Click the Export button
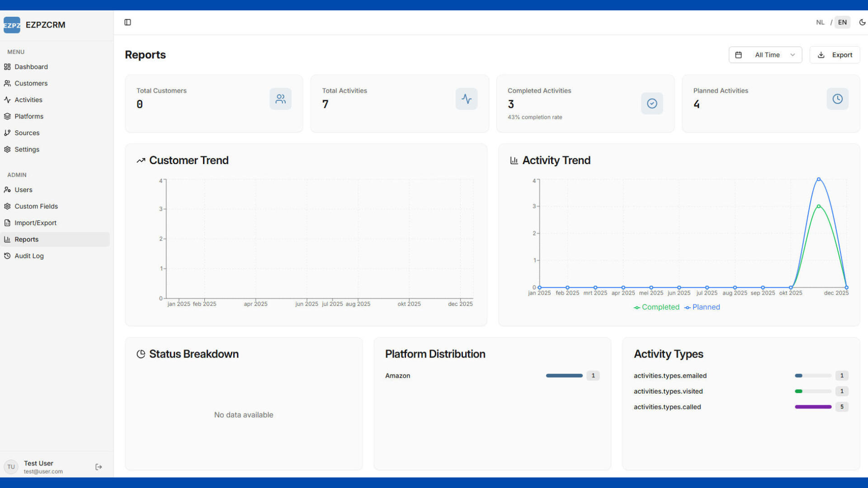This screenshot has width=868, height=488. click(x=835, y=55)
